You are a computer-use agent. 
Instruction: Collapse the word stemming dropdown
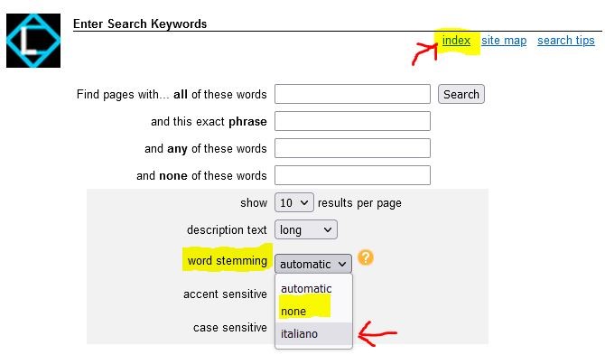[x=313, y=264]
